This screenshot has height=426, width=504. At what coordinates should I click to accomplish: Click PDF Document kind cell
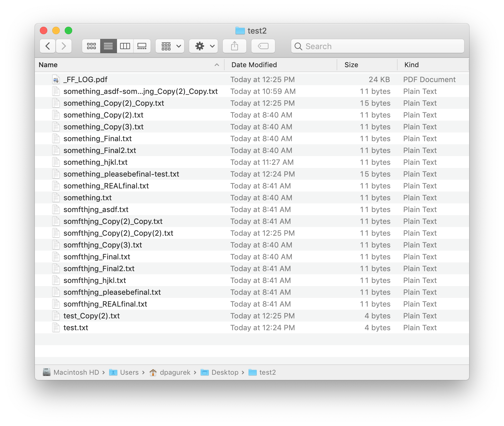[x=429, y=80]
